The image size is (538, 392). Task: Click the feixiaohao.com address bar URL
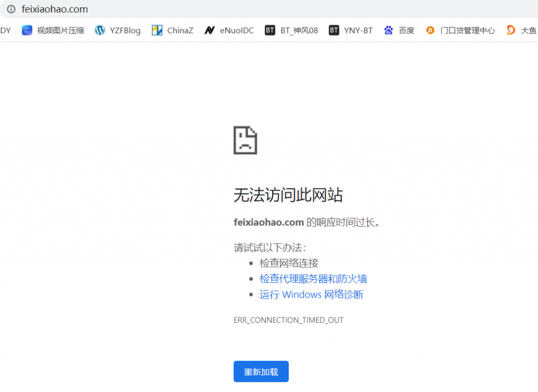[x=55, y=9]
